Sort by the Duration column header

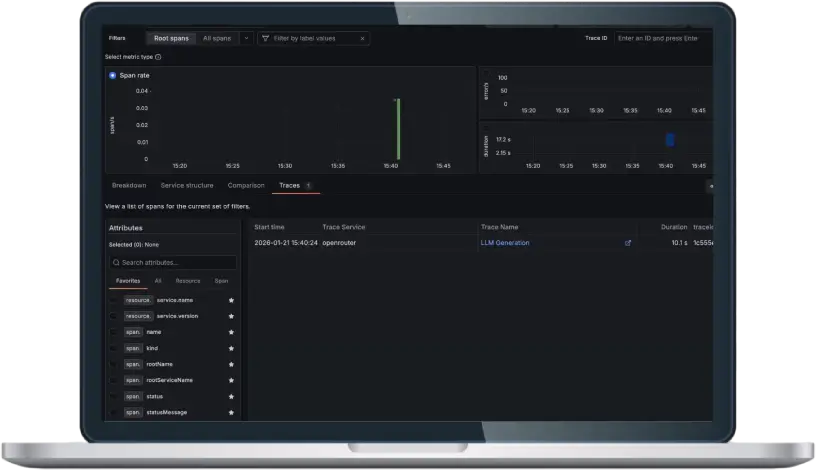(674, 227)
